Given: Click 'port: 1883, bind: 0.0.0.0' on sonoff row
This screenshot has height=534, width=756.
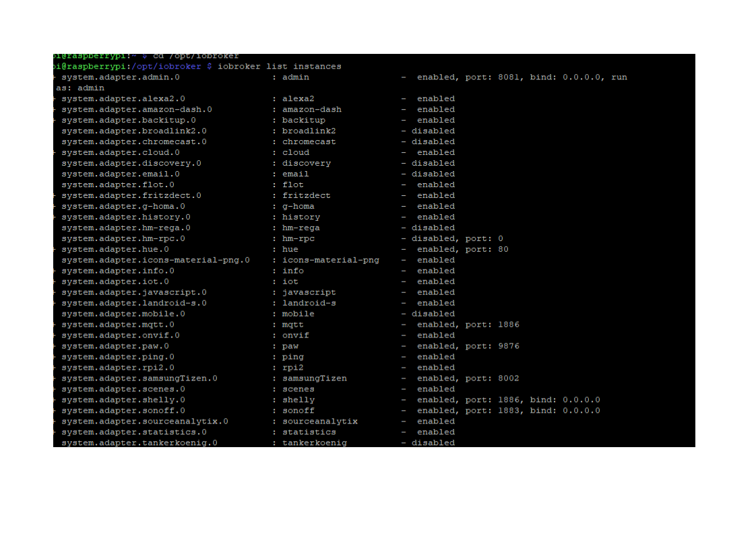Looking at the screenshot, I should (533, 411).
